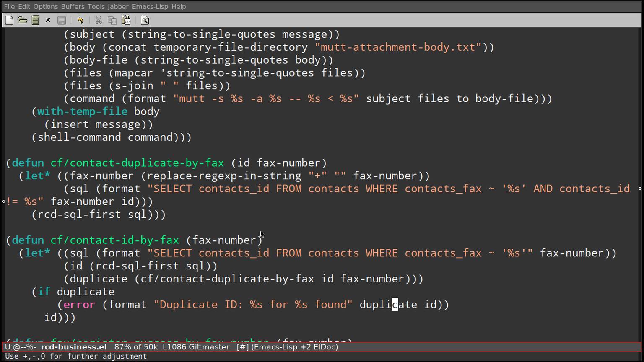Click 'replace-regexp-in-string' in the let* form
This screenshot has width=644, height=362.
pos(224,176)
